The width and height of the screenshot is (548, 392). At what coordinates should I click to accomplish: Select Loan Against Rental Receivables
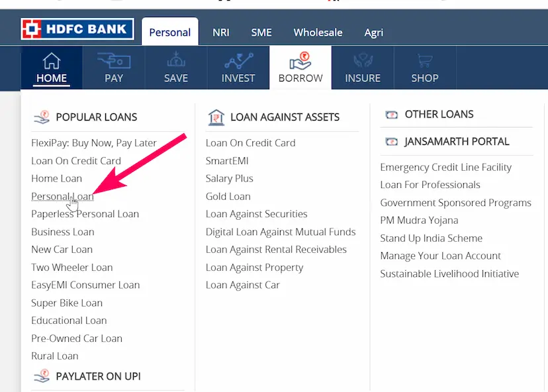click(x=276, y=250)
